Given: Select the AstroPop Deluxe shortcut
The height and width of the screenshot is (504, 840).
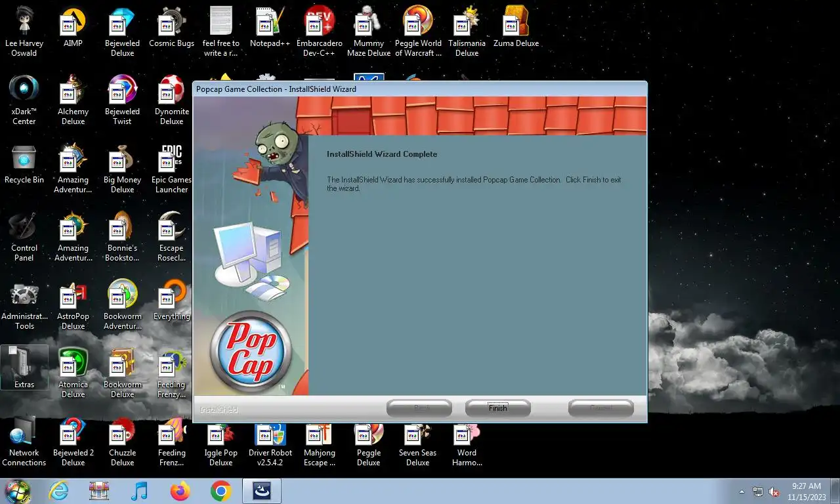Looking at the screenshot, I should [73, 304].
